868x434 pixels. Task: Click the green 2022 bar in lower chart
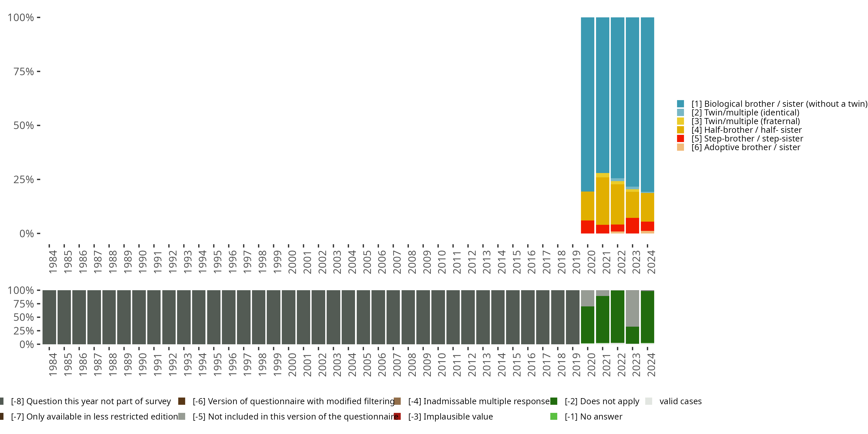coord(617,317)
